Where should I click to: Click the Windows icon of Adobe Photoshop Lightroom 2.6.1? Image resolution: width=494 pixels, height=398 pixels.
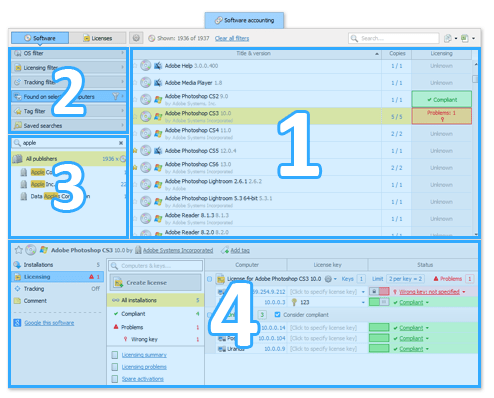pos(158,184)
